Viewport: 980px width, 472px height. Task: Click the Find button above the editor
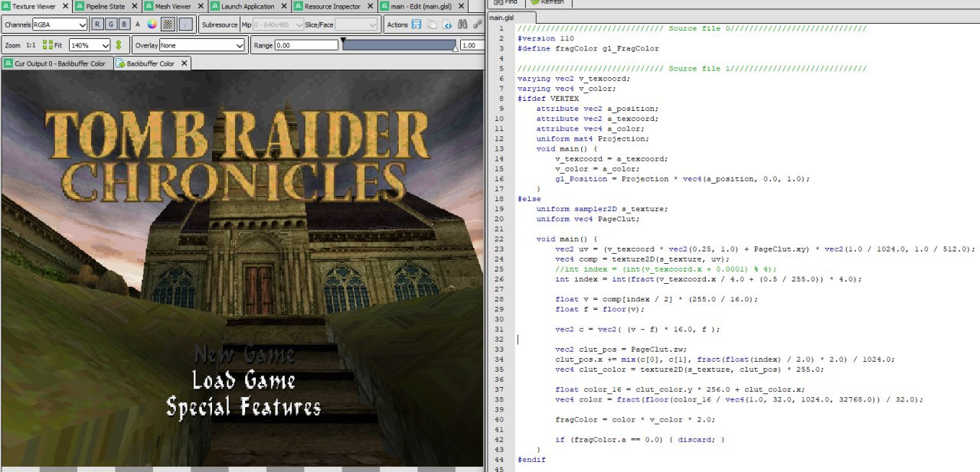click(507, 2)
